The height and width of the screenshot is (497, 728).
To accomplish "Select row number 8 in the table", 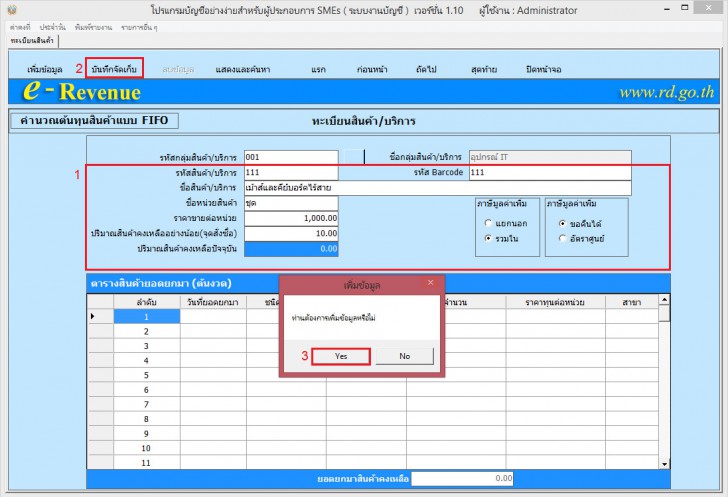I will point(146,419).
